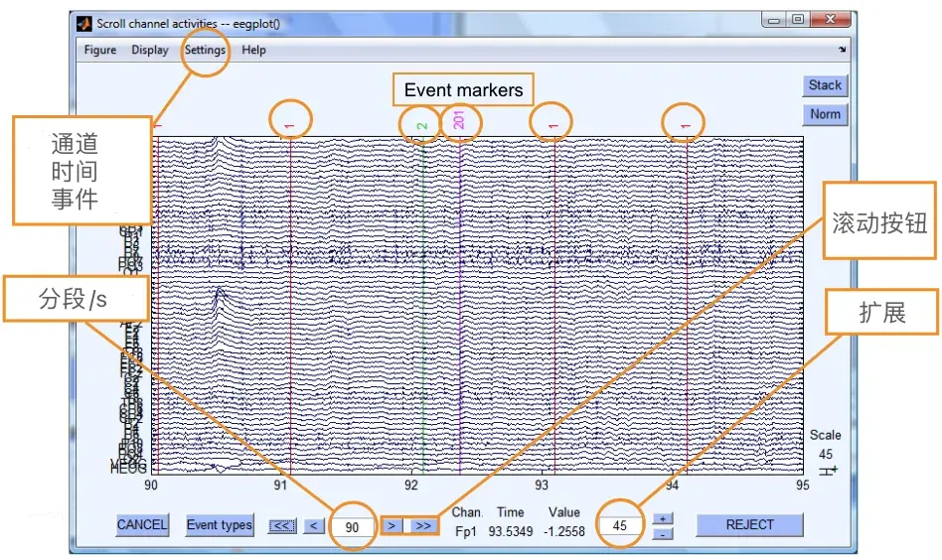The width and height of the screenshot is (942, 560).
Task: Click the green event marker labeled 2
Action: click(423, 126)
